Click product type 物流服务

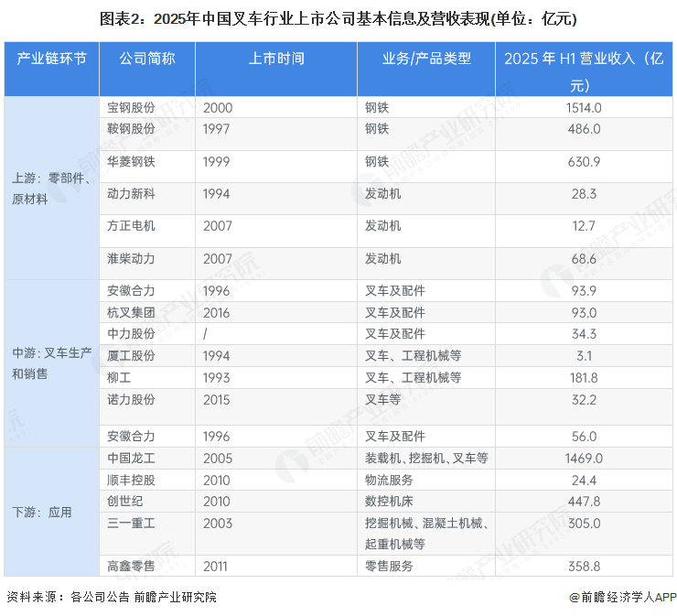tap(389, 481)
